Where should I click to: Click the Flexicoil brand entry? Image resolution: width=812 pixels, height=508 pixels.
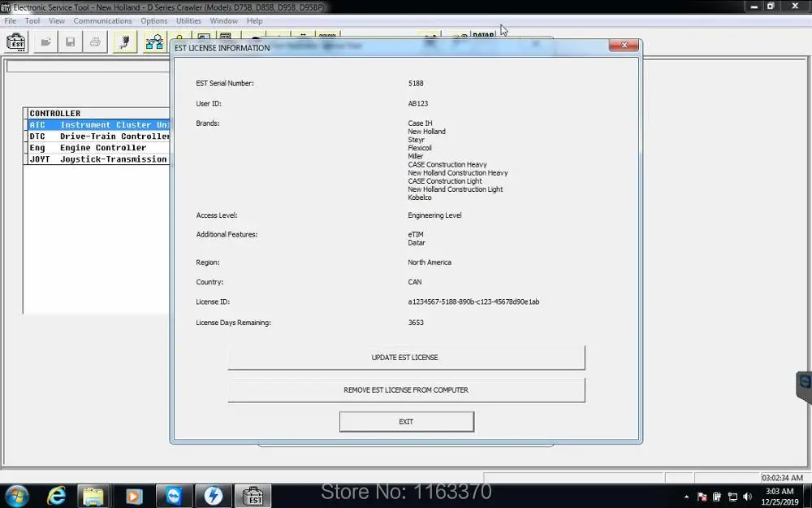pos(420,148)
